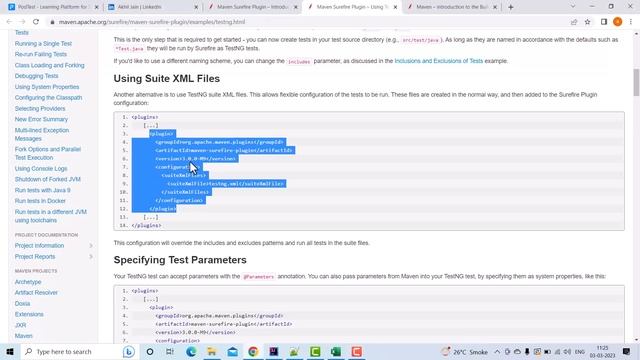Open Shutdown of Forked JVM link
Screen dimensions: 640x360
tap(48, 179)
